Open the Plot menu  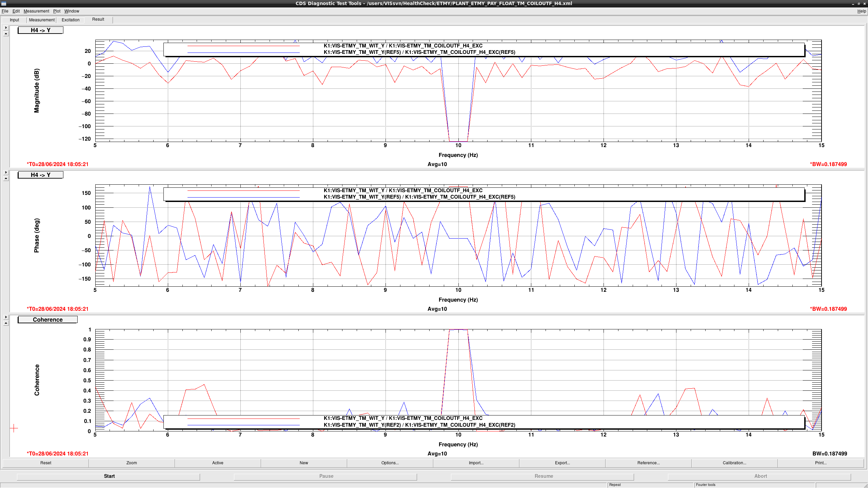57,11
